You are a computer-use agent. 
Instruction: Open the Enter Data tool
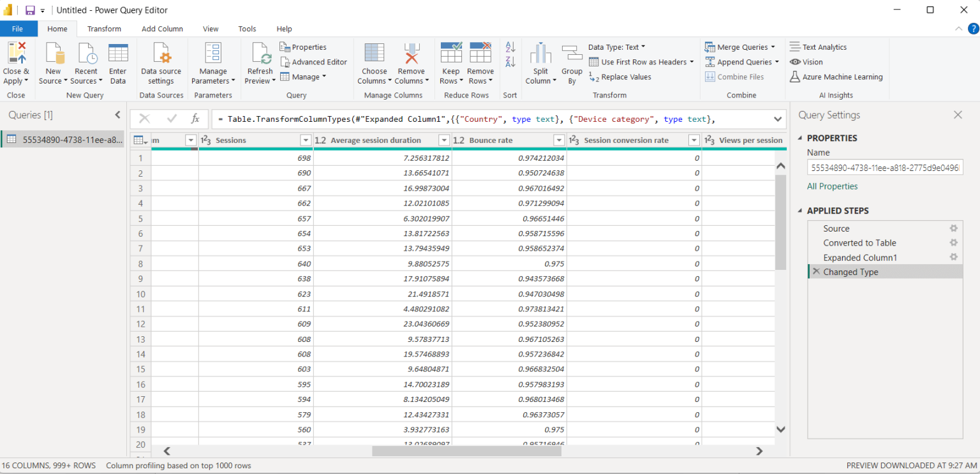coord(117,62)
